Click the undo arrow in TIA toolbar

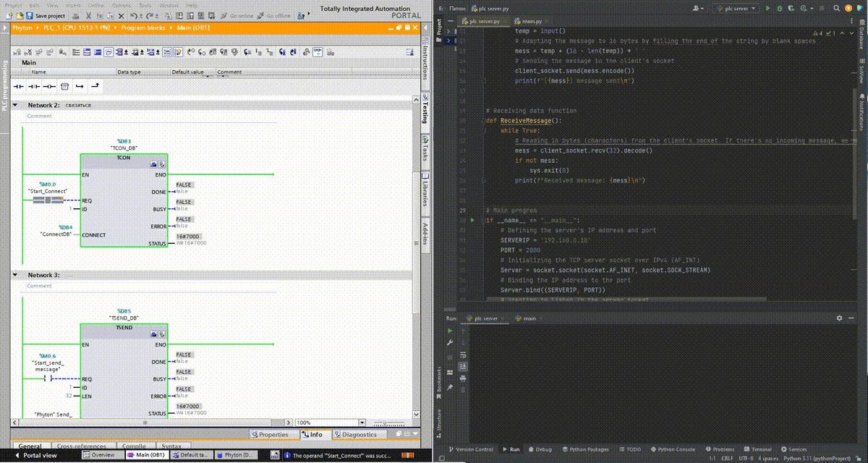click(132, 15)
